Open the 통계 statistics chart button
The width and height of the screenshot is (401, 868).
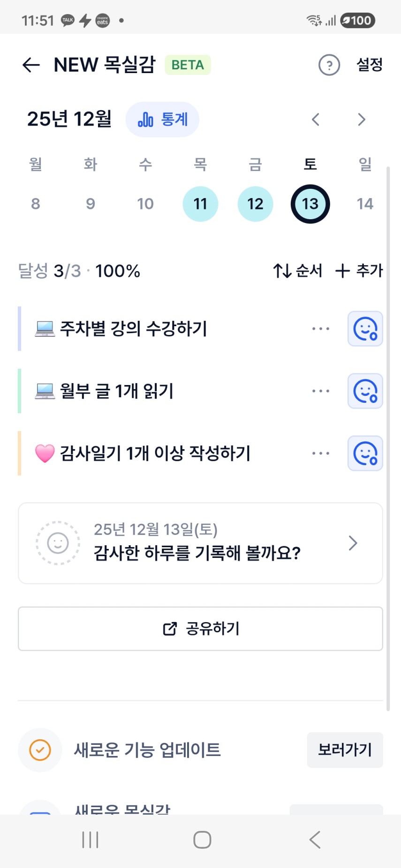[x=162, y=119]
